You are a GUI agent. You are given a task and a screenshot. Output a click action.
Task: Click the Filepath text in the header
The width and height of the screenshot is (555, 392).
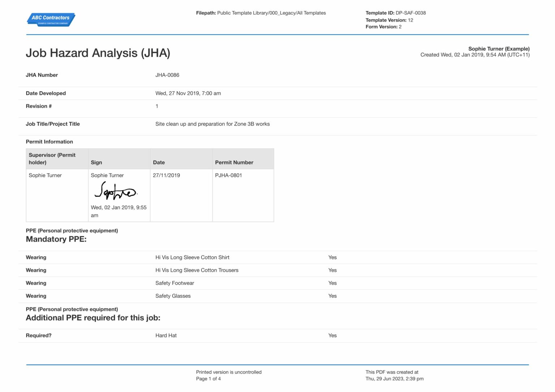pos(261,13)
